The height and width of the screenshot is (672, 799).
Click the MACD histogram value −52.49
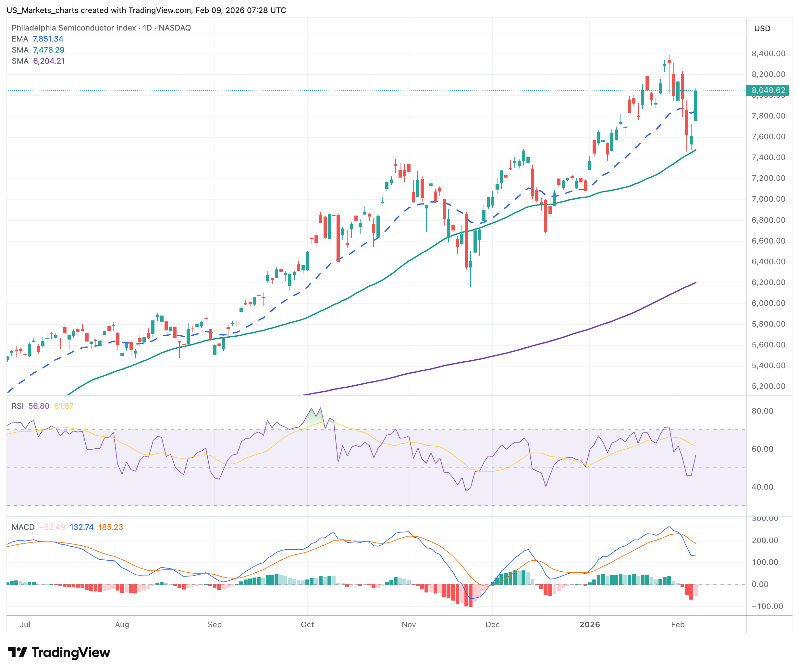click(52, 527)
